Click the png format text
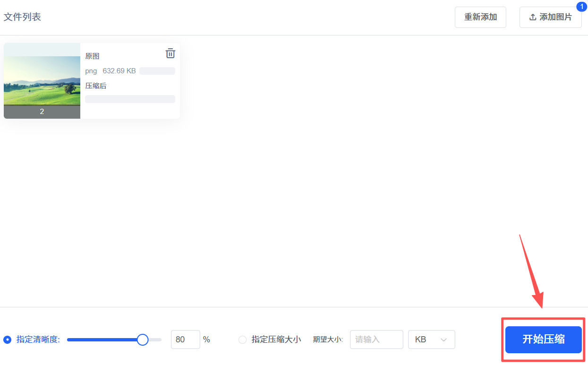The height and width of the screenshot is (366, 588). [x=91, y=71]
